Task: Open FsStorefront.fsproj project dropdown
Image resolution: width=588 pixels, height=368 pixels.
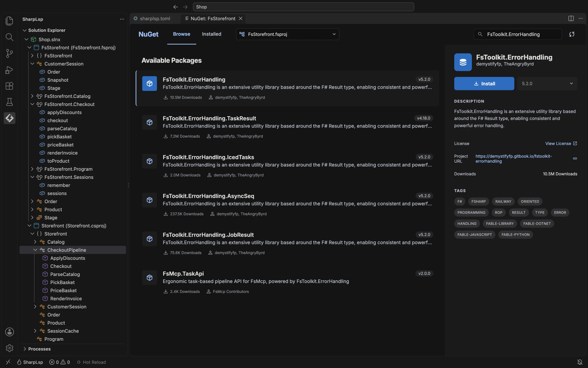Action: 287,34
